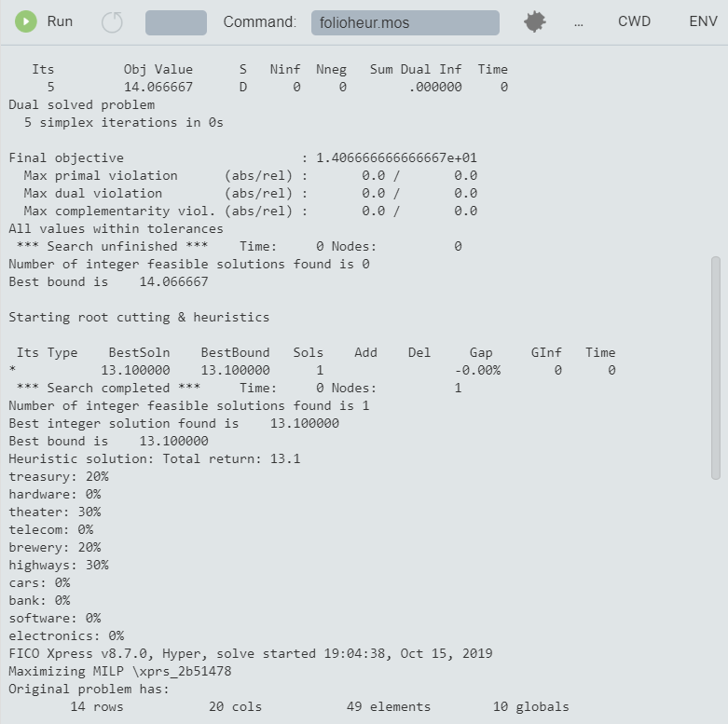Click the 'bank: 0%' line
This screenshot has width=728, height=724.
click(x=39, y=601)
